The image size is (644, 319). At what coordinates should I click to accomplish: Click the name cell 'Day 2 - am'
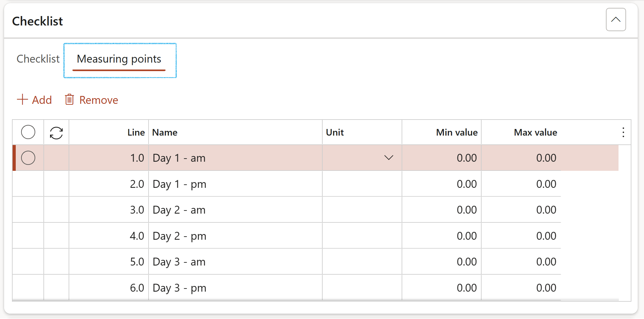tap(235, 210)
